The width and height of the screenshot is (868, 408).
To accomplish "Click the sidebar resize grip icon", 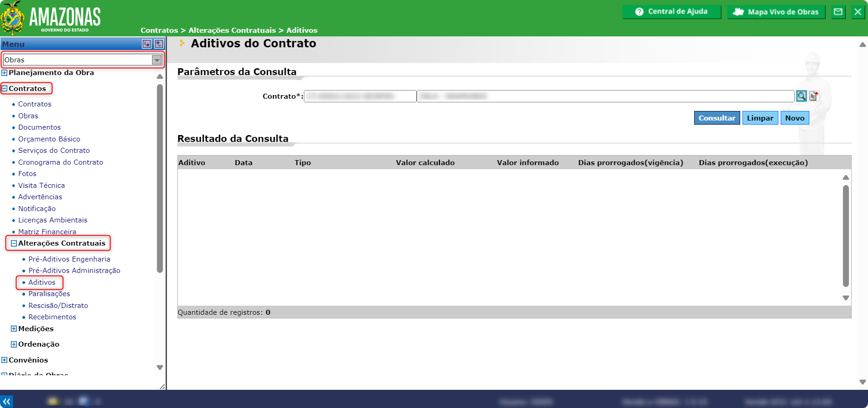I will point(162,387).
